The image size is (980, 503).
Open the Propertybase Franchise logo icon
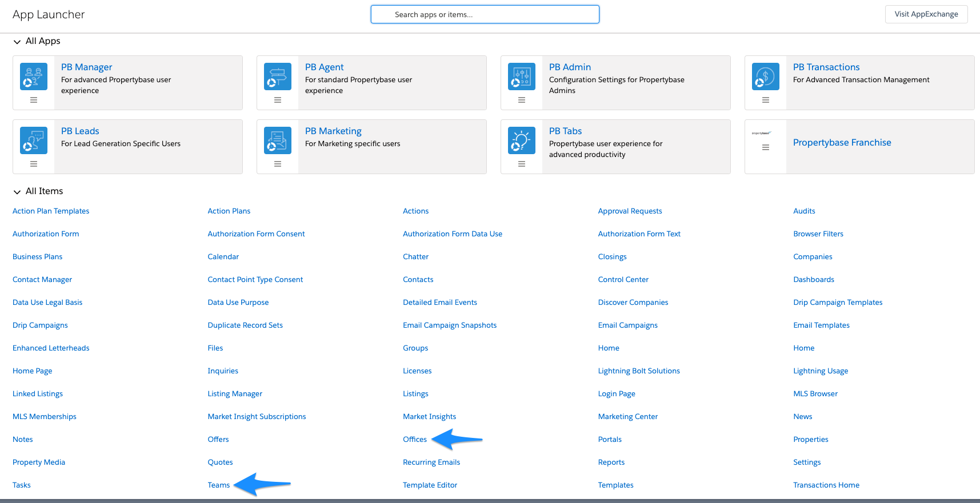pyautogui.click(x=762, y=133)
